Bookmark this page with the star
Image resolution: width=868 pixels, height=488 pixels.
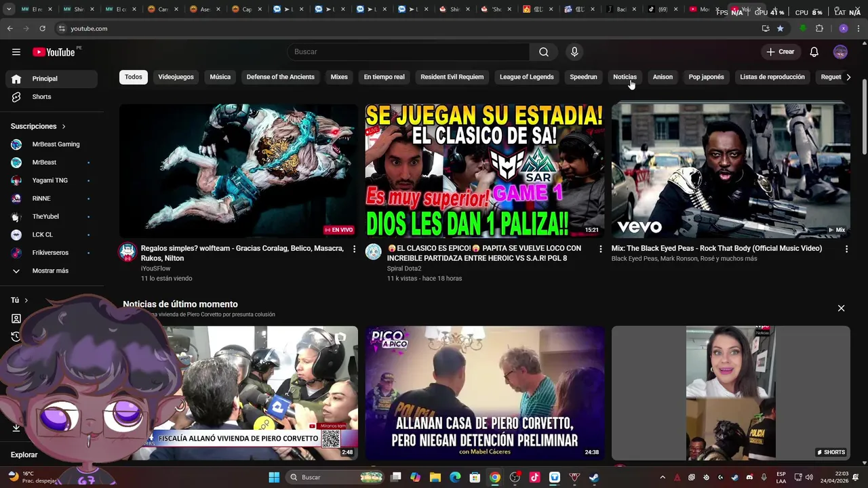(x=780, y=28)
